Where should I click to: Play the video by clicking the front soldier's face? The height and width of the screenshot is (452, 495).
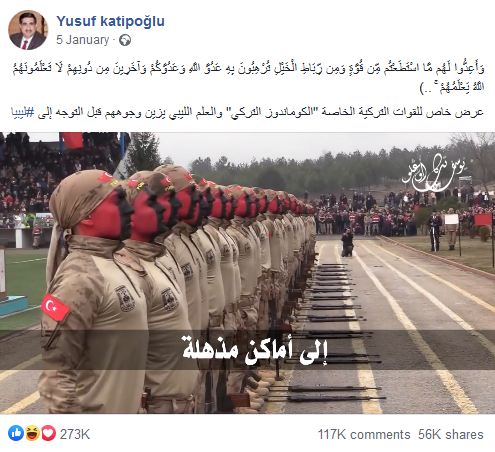106,213
